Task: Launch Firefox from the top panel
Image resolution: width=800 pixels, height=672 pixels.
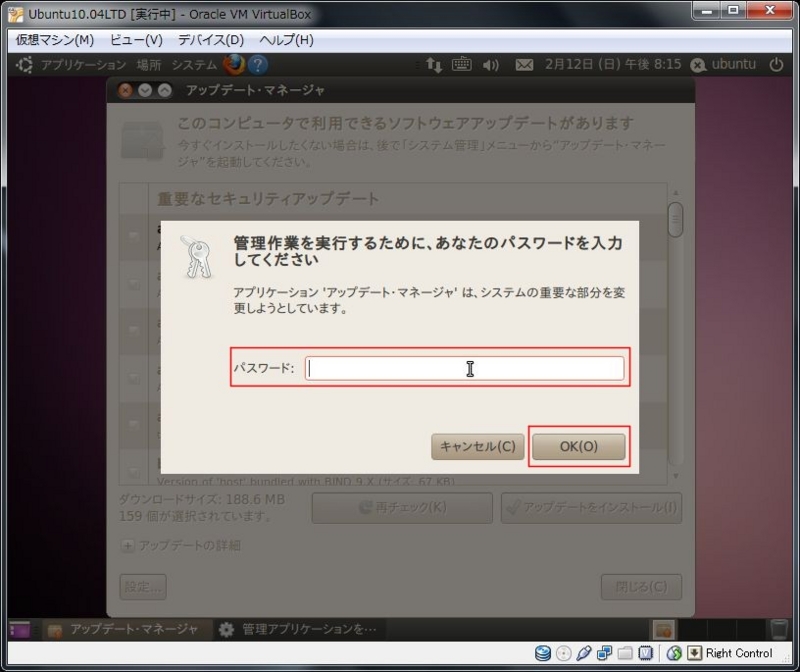Action: [234, 65]
